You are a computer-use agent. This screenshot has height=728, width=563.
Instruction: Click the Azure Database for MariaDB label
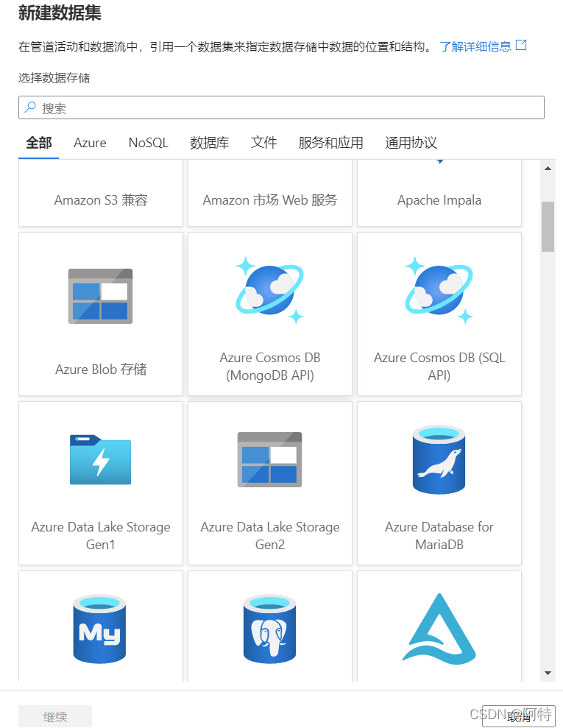(x=439, y=535)
